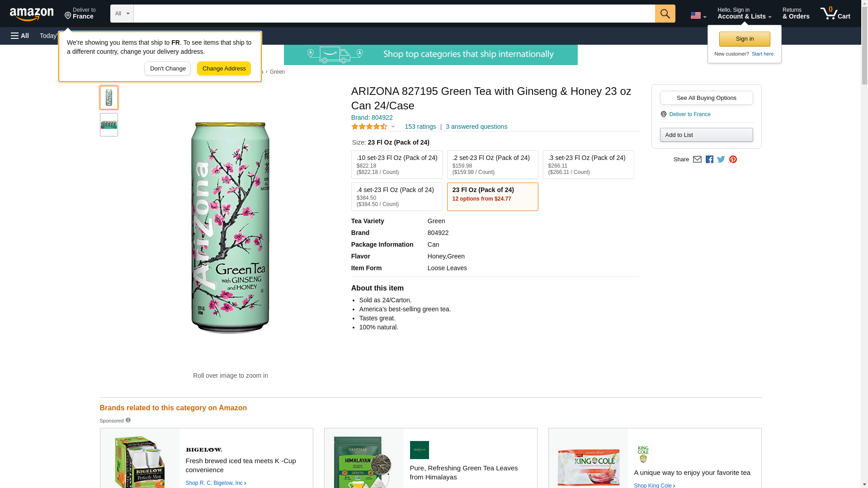Open Returns & Orders

click(796, 14)
